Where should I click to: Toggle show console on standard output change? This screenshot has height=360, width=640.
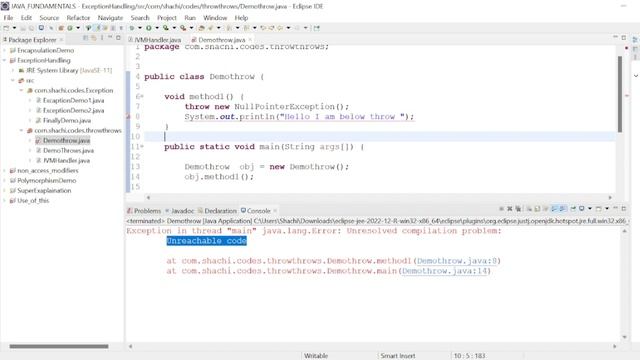[x=554, y=209]
